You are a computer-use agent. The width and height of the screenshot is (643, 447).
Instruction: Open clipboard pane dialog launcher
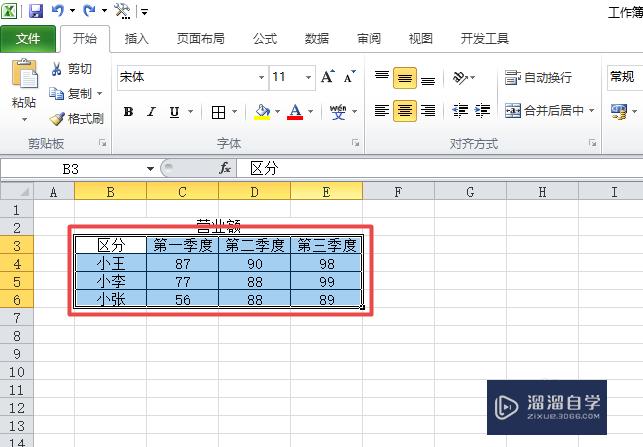(x=103, y=143)
